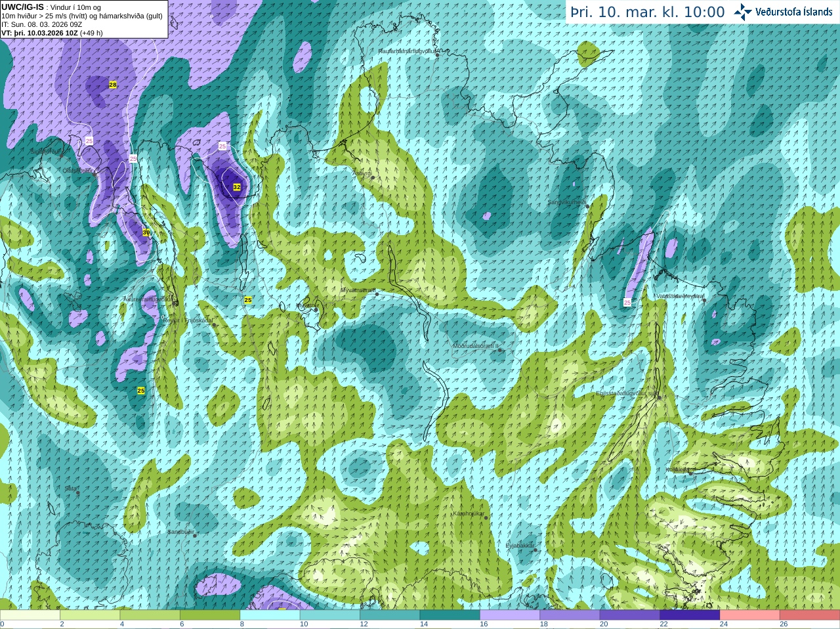Click the Ólafsfjörður station label
840x629 pixels.
coord(78,171)
